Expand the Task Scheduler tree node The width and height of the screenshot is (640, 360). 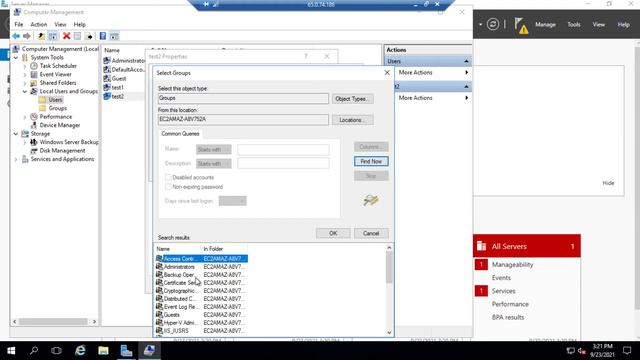25,66
